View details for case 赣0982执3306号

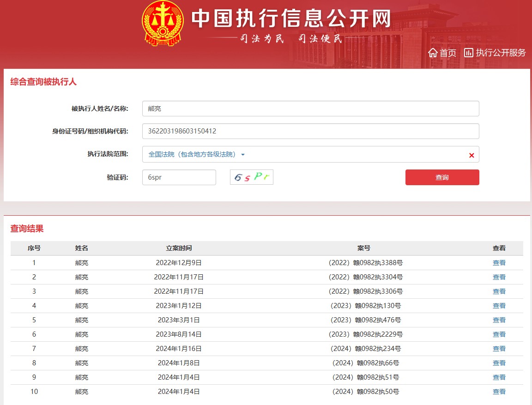[x=499, y=291]
